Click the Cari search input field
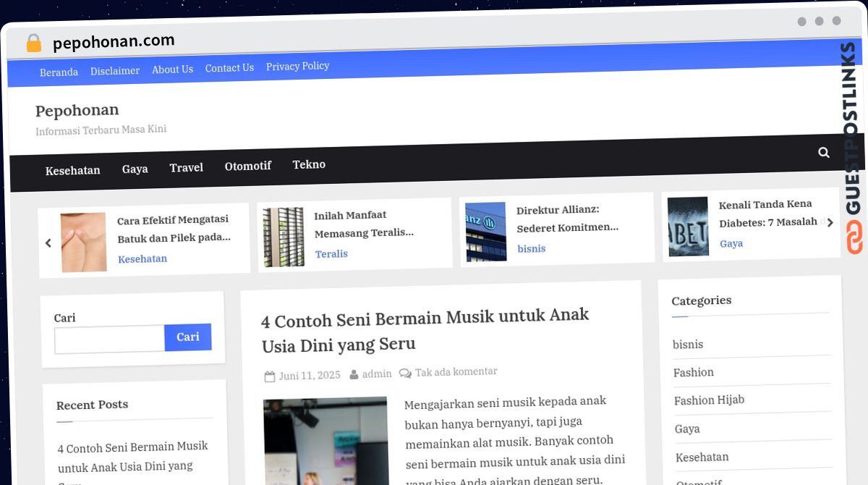868x485 pixels. (110, 339)
